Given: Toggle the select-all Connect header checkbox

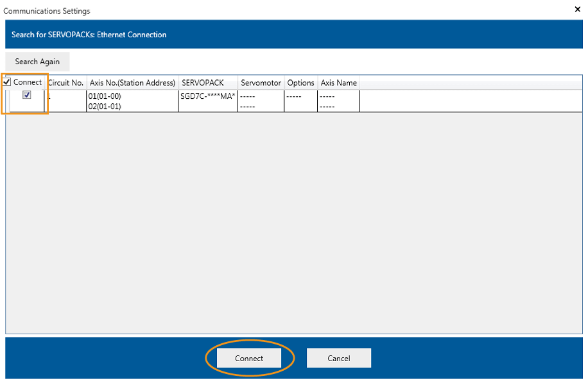Looking at the screenshot, I should coord(7,82).
